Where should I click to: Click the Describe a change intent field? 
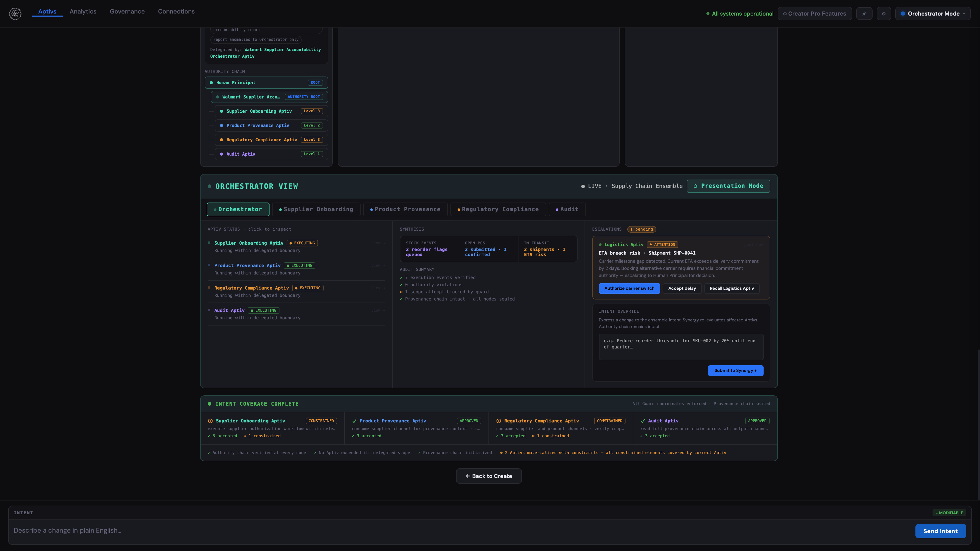[266, 530]
